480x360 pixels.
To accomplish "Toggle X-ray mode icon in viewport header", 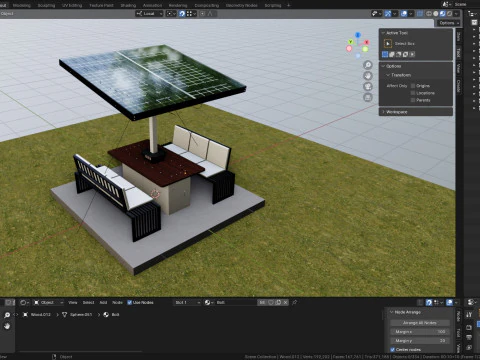I will [420, 14].
